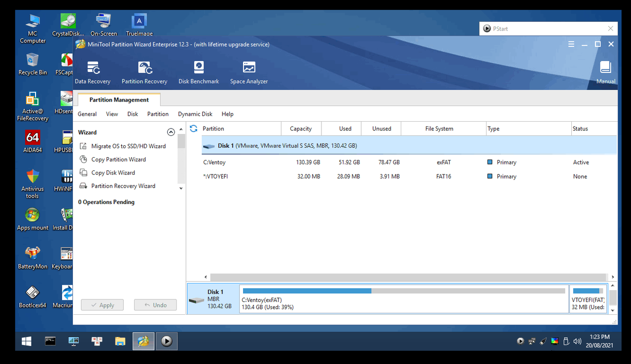This screenshot has height=364, width=631.
Task: Open BatteryMon desktop icon
Action: [x=33, y=258]
